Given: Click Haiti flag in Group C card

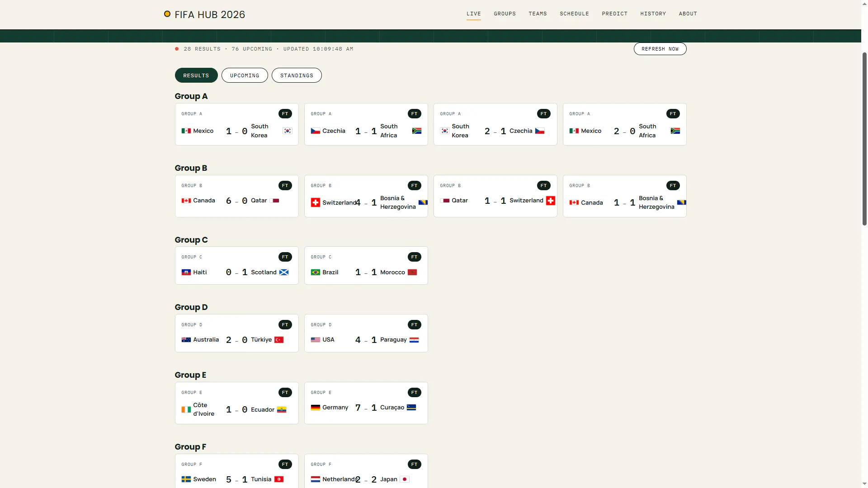Looking at the screenshot, I should coord(186,272).
